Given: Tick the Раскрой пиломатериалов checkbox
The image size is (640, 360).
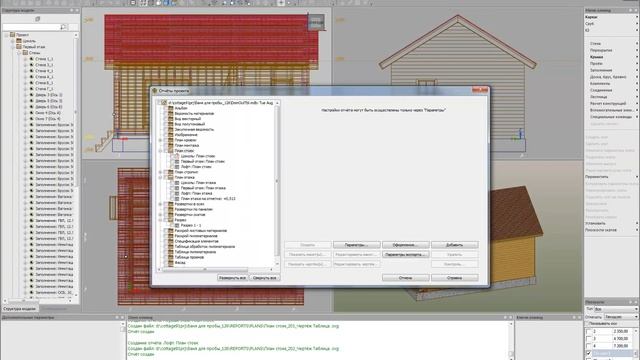Looking at the screenshot, I should tap(165, 236).
